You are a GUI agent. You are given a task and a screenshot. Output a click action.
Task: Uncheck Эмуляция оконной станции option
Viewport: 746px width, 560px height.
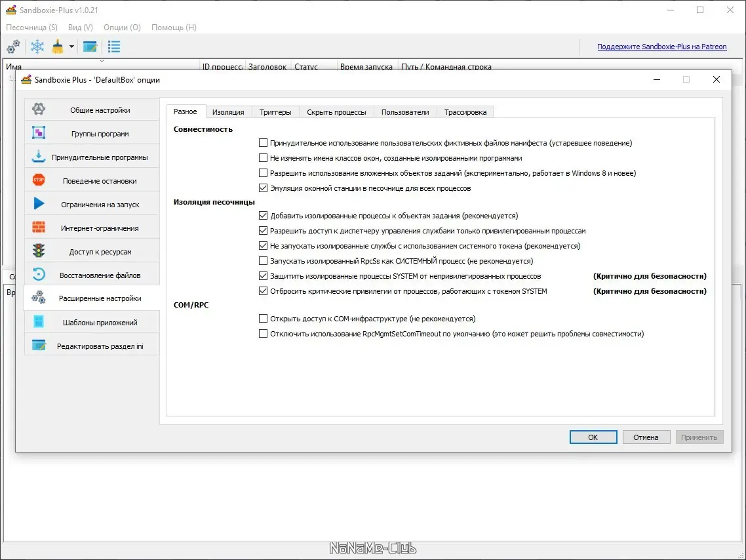pos(263,188)
